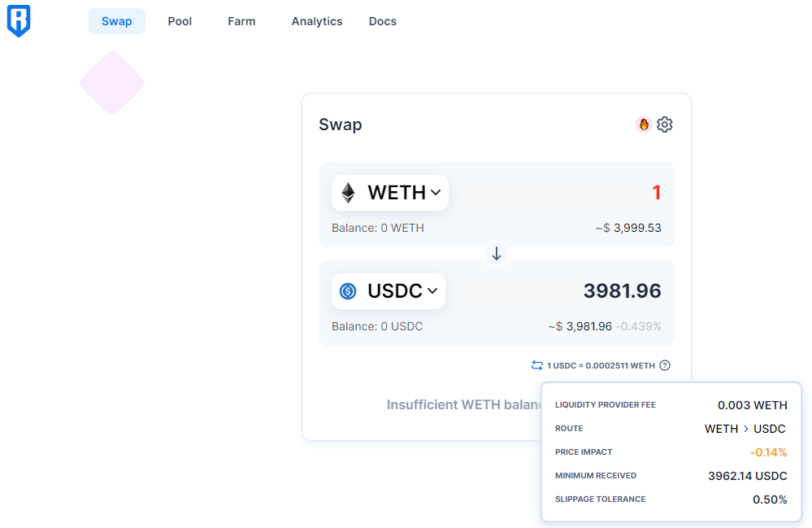
Task: Expand the WETH token selector chevron
Action: pos(436,193)
